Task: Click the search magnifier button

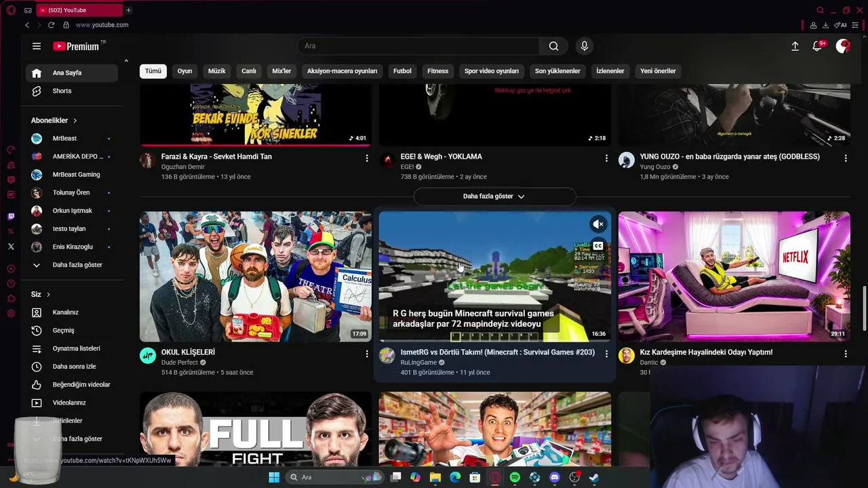Action: point(554,46)
